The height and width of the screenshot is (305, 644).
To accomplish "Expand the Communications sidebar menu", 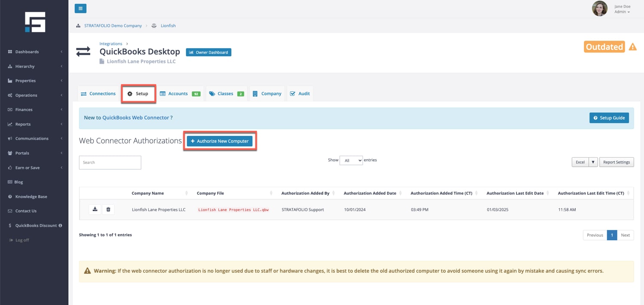I will (x=34, y=139).
